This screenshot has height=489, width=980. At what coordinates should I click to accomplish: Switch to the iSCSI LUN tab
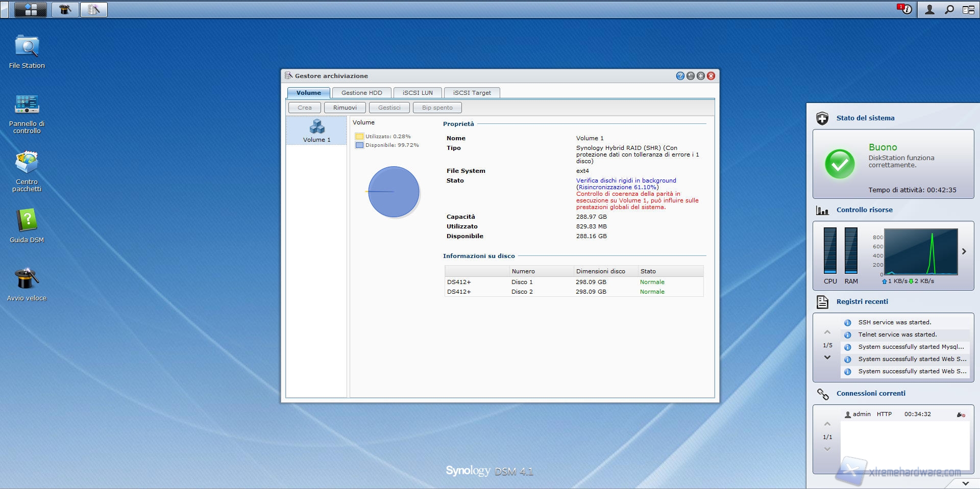(x=417, y=93)
